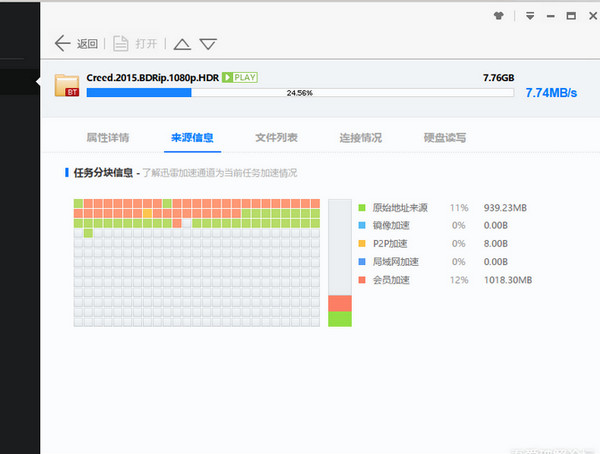Viewport: 600px width, 454px height.
Task: Move task down with the inverted triangle icon
Action: pos(208,44)
